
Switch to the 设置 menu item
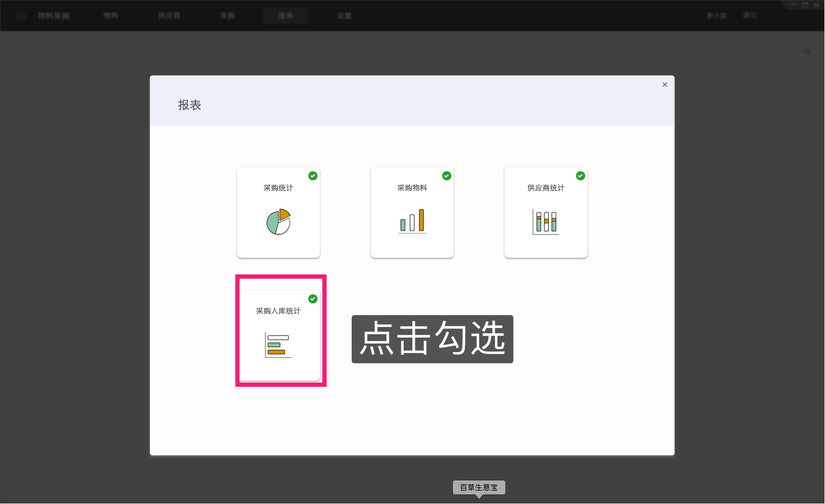coord(344,15)
